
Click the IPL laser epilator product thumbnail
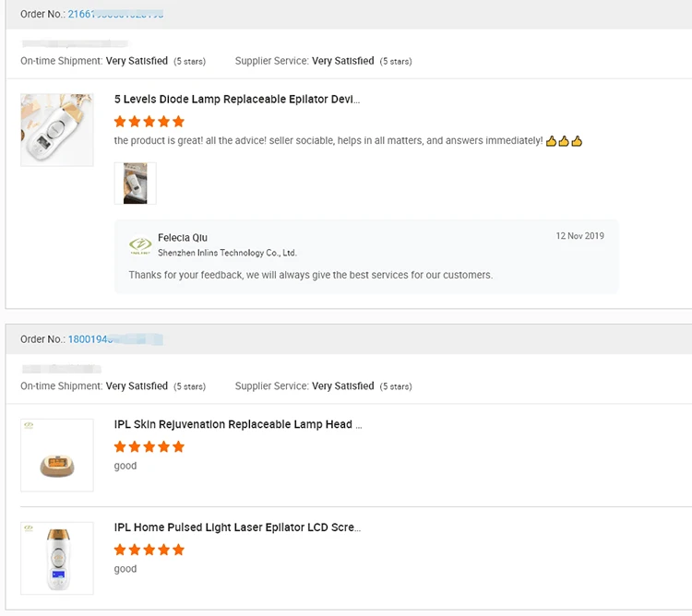pos(57,557)
